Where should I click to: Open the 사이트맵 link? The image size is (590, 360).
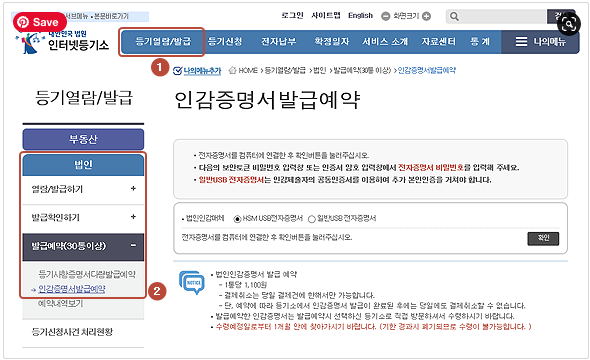326,15
